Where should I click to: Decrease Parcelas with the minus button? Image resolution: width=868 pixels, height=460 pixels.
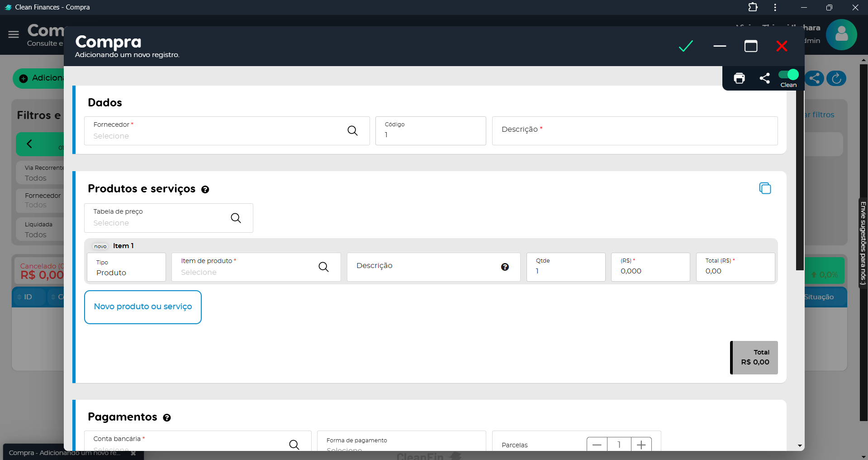tap(597, 445)
